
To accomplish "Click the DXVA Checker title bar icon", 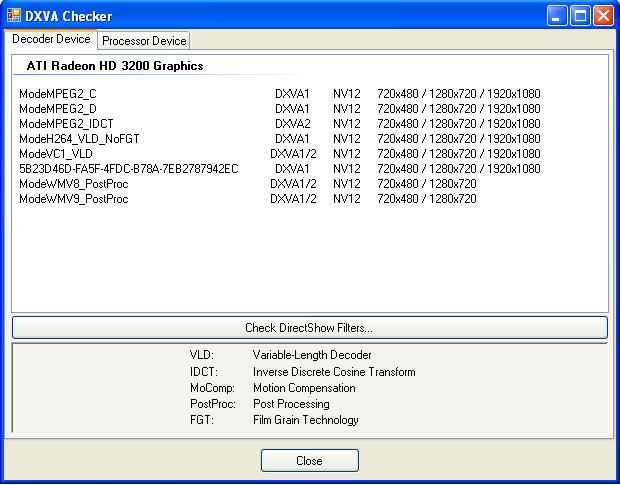I will [14, 15].
